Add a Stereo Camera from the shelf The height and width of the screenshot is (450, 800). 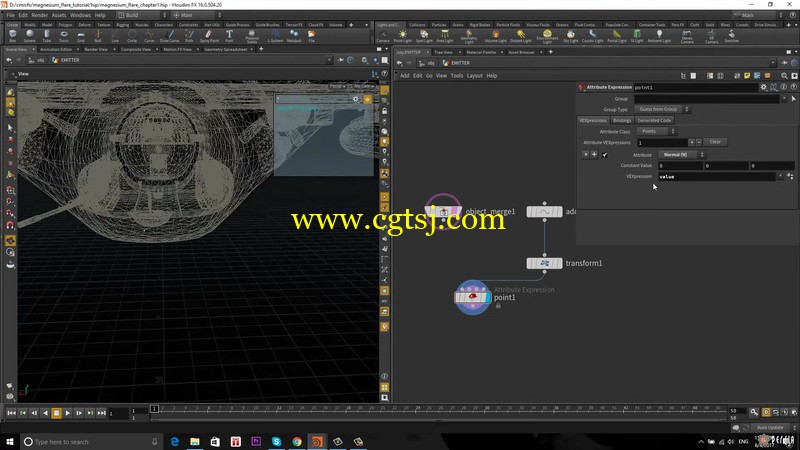point(687,36)
